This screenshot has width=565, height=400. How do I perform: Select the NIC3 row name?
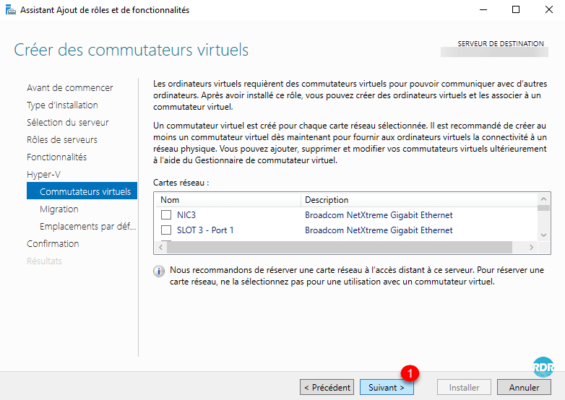(186, 215)
